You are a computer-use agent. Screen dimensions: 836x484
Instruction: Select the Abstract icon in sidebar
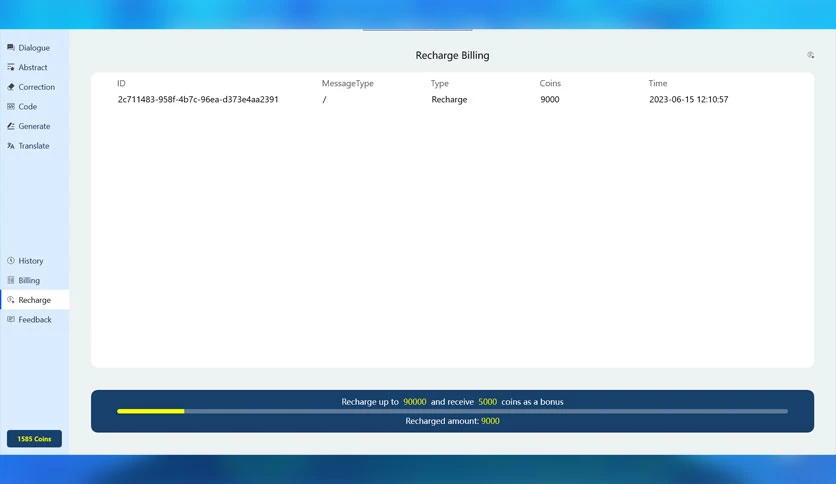click(11, 67)
